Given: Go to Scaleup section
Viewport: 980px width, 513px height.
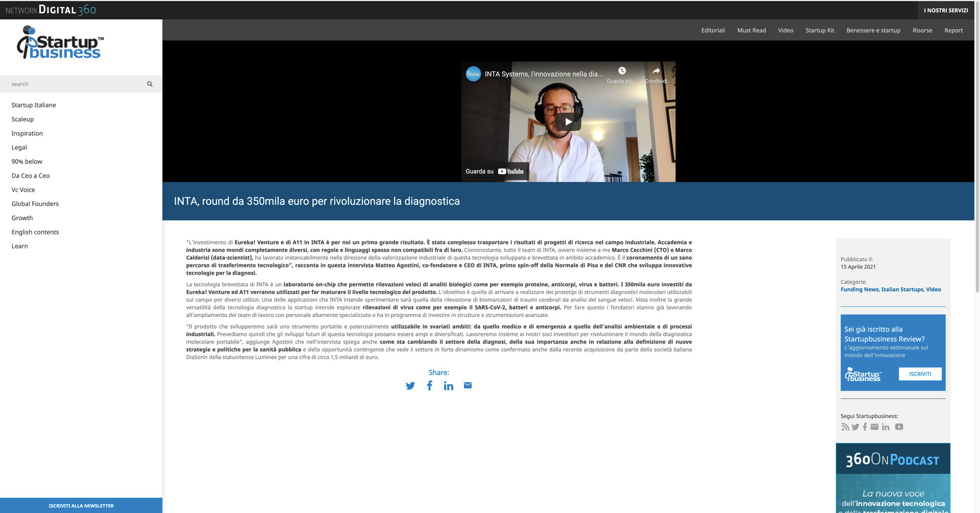Looking at the screenshot, I should [x=22, y=119].
